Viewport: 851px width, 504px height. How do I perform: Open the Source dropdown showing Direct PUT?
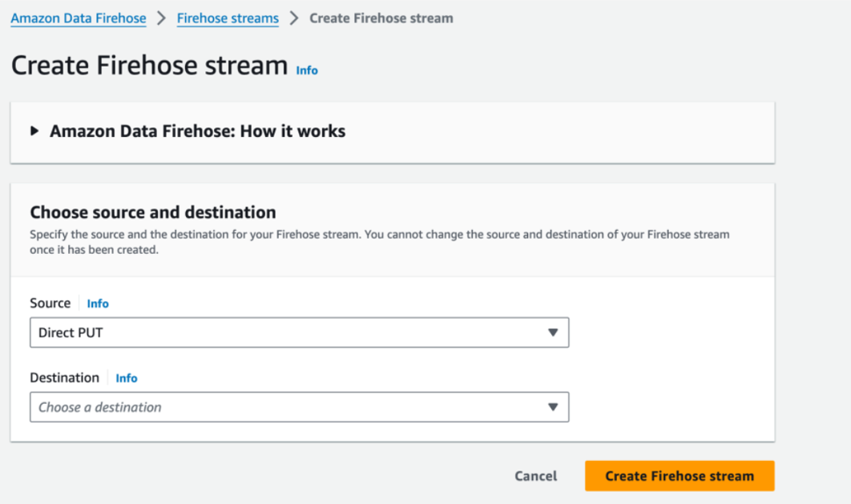coord(288,333)
